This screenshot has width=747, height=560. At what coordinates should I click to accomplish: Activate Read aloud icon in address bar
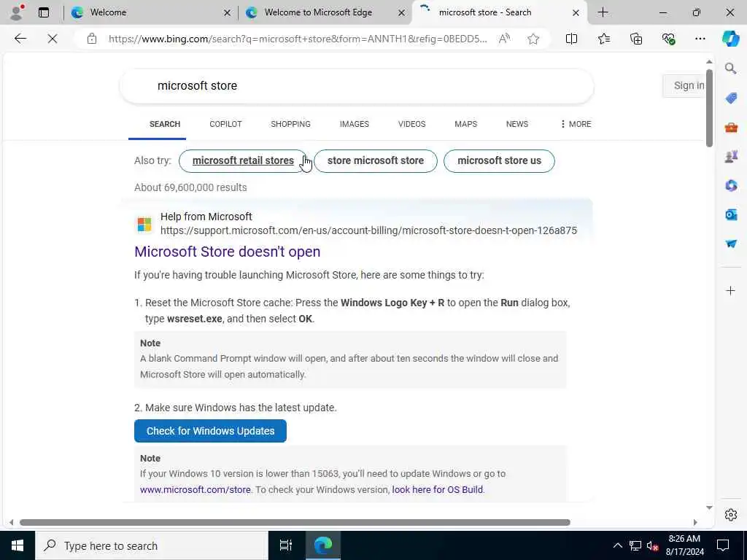(x=504, y=39)
